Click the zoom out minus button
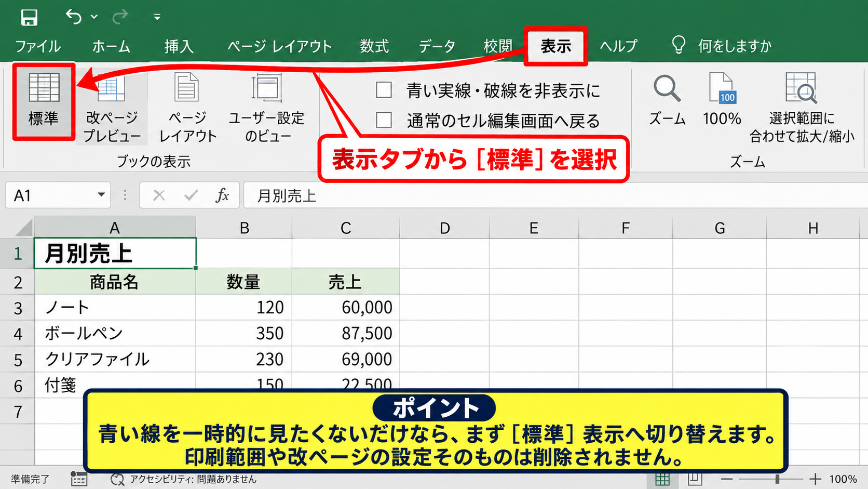Image resolution: width=868 pixels, height=489 pixels. [x=727, y=479]
